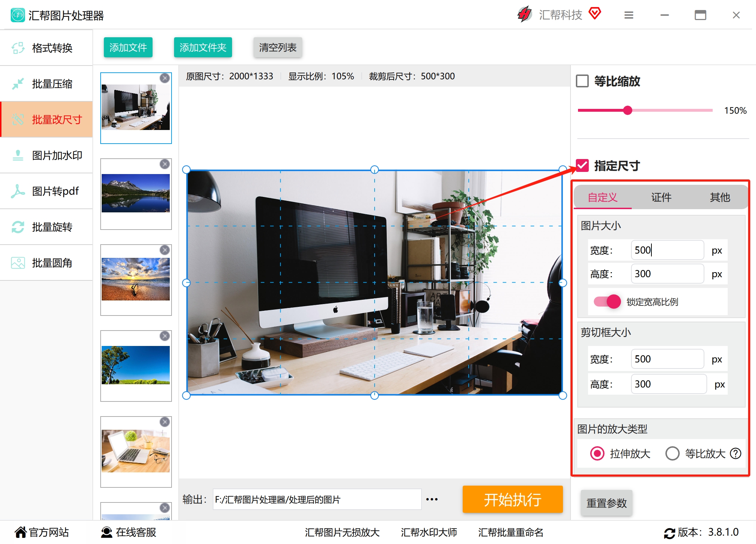Click the version refresh icon
The width and height of the screenshot is (756, 544).
click(x=669, y=533)
